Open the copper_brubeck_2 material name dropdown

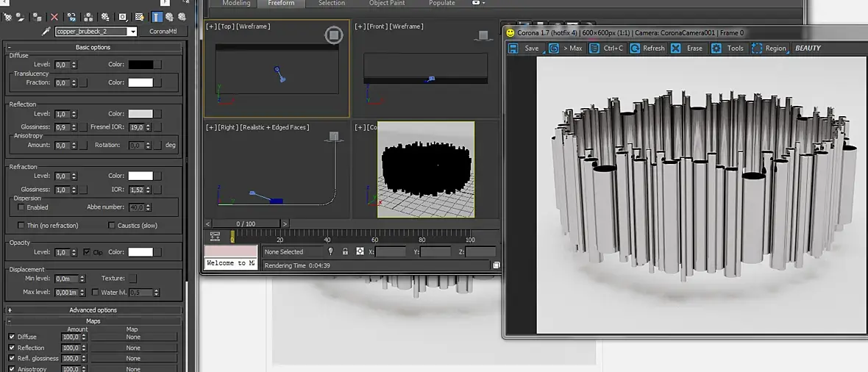coord(132,32)
